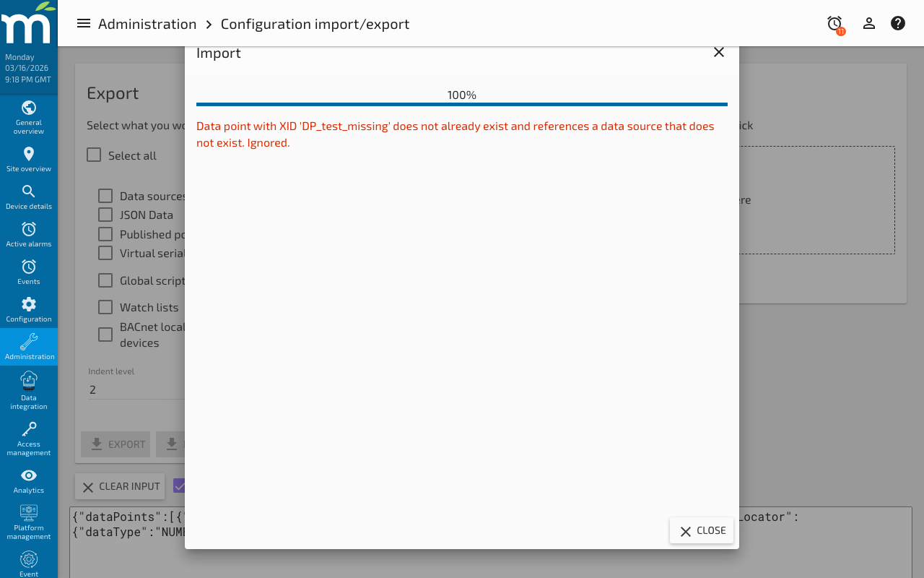This screenshot has width=924, height=578.
Task: Open the navigation hamburger menu
Action: coord(84,23)
